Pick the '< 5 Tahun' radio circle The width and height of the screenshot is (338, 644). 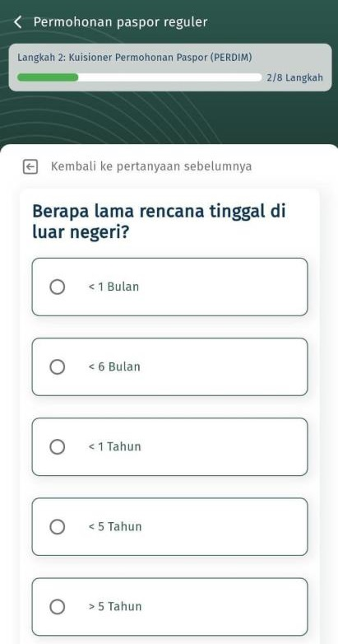point(58,526)
